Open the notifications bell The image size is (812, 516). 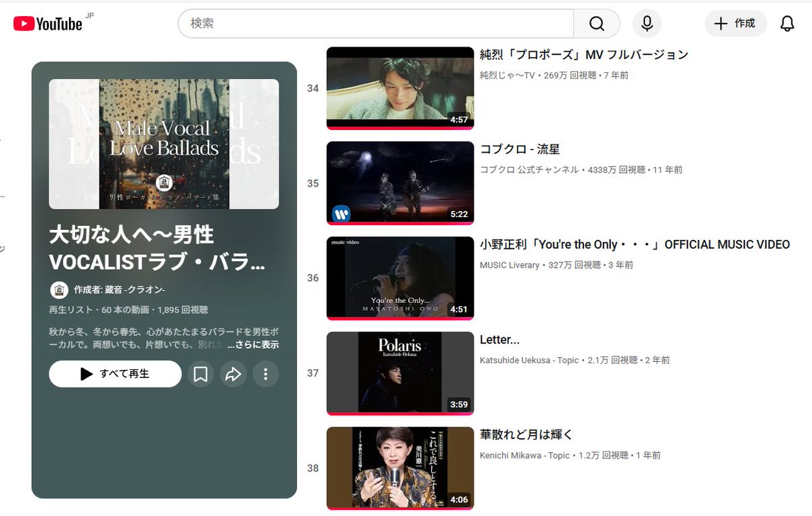(x=787, y=24)
